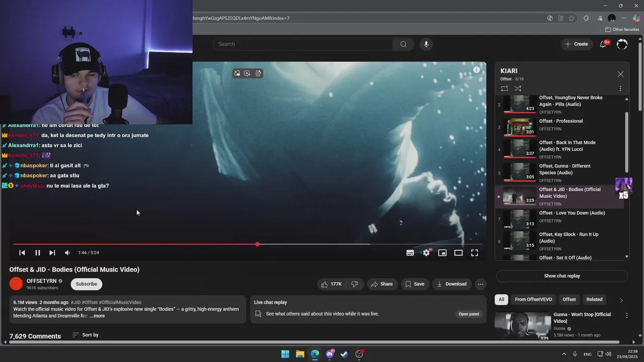Open the live chat replay panel
The image size is (644, 362).
[468, 314]
